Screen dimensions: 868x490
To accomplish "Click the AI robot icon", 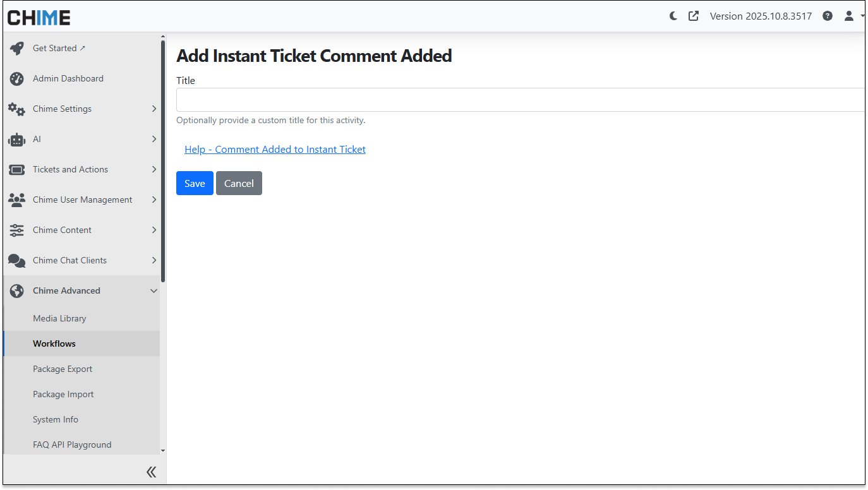I will (x=17, y=140).
